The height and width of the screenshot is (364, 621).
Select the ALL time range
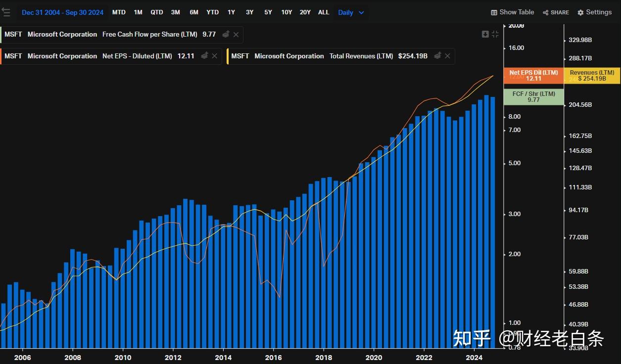[x=324, y=12]
